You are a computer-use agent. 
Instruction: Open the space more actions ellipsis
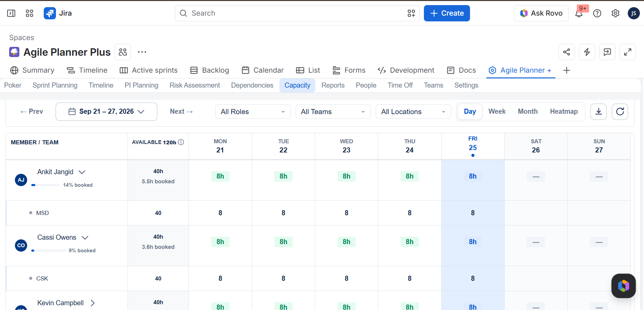point(142,52)
